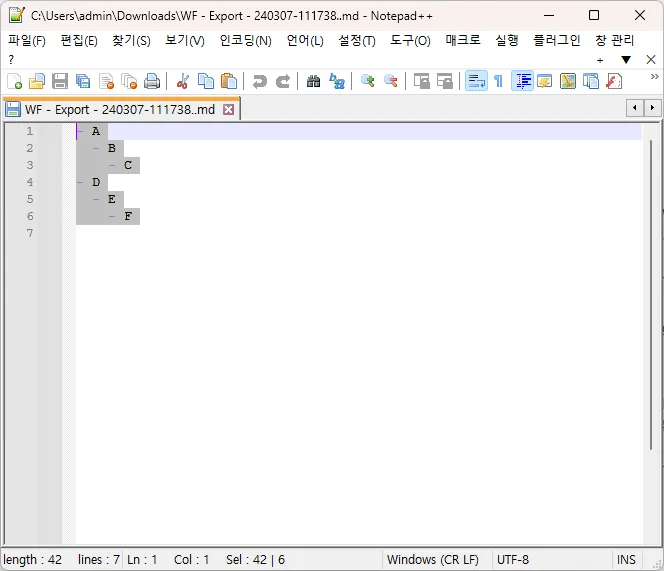
Task: Toggle word wrap toolbar button
Action: (x=476, y=81)
